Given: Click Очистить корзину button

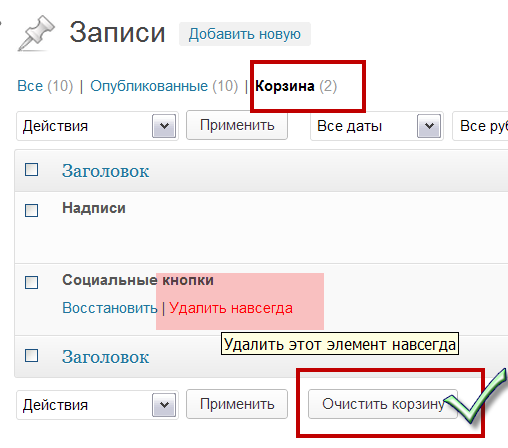Looking at the screenshot, I should [x=383, y=404].
